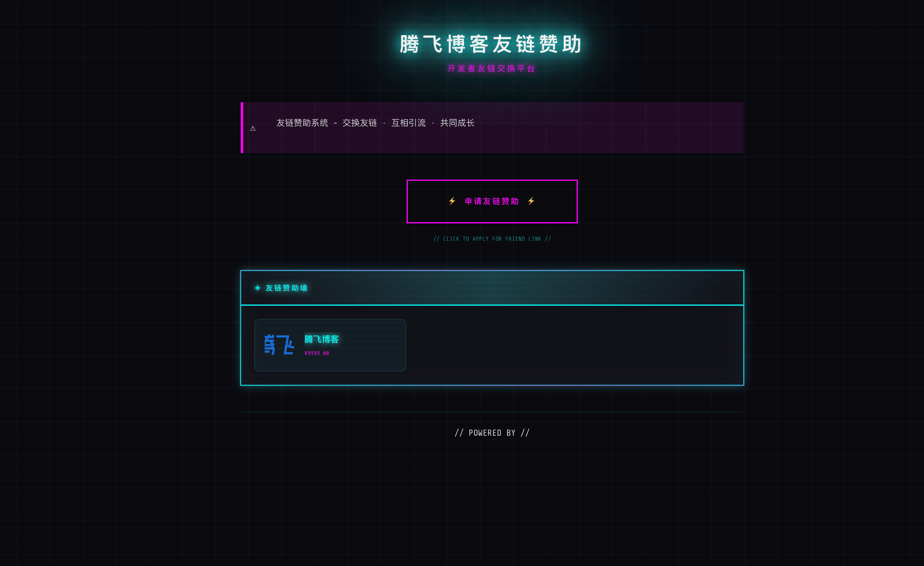Click the 腾飞博客友链赞助 main title
Image resolution: width=924 pixels, height=566 pixels.
coord(491,44)
